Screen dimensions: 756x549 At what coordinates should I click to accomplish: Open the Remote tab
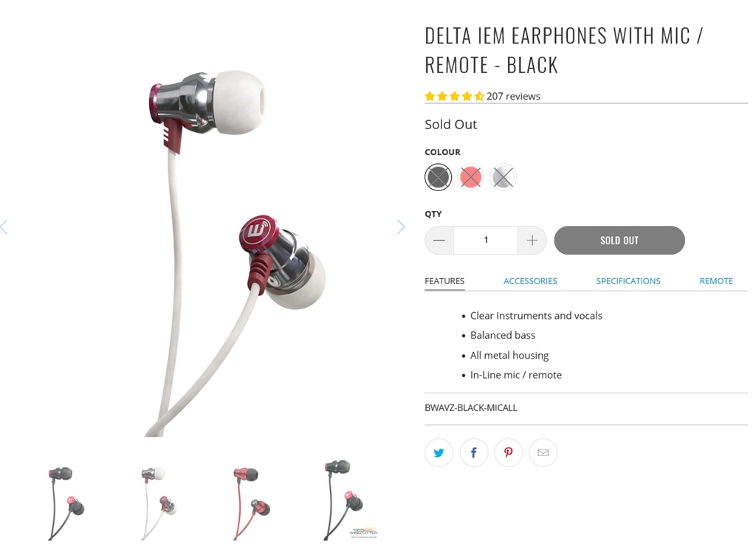click(716, 281)
